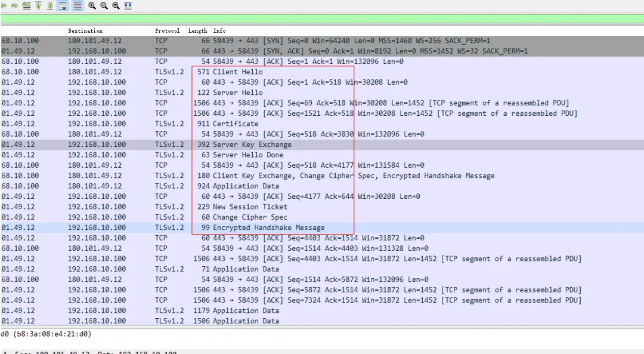Jump to the last packet
The width and height of the screenshot is (644, 354).
click(50, 5)
